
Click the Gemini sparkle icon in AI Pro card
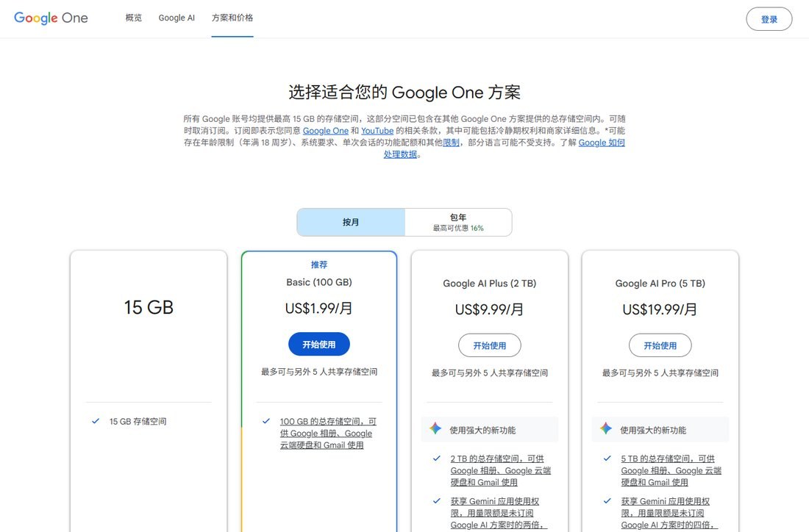pos(606,428)
